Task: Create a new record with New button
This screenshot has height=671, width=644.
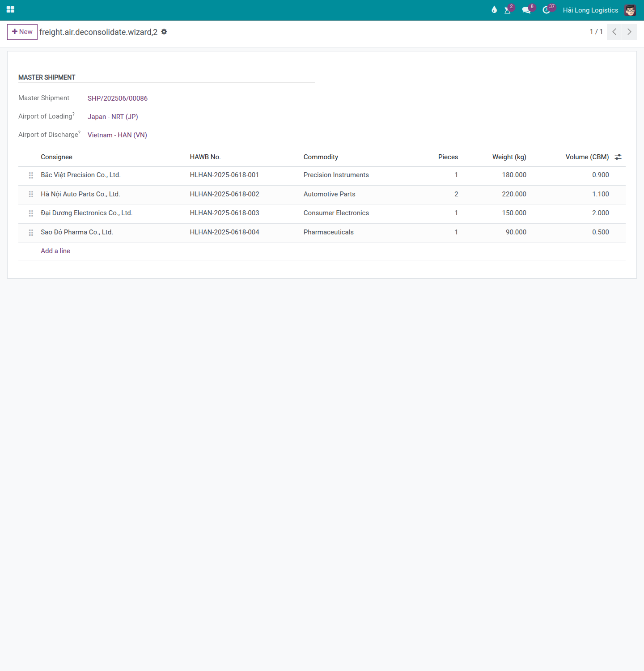Action: pyautogui.click(x=22, y=32)
